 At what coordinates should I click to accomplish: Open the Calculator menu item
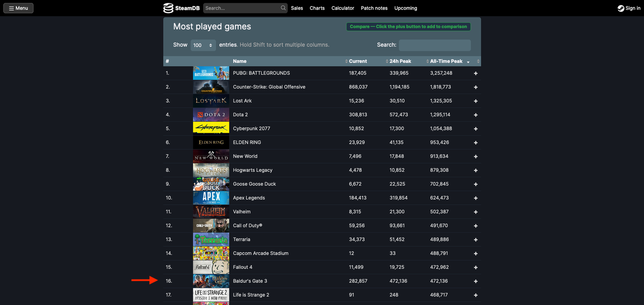coord(343,8)
